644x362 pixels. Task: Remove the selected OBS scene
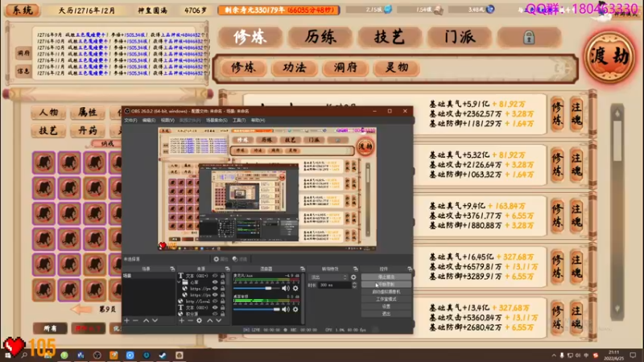coord(135,320)
